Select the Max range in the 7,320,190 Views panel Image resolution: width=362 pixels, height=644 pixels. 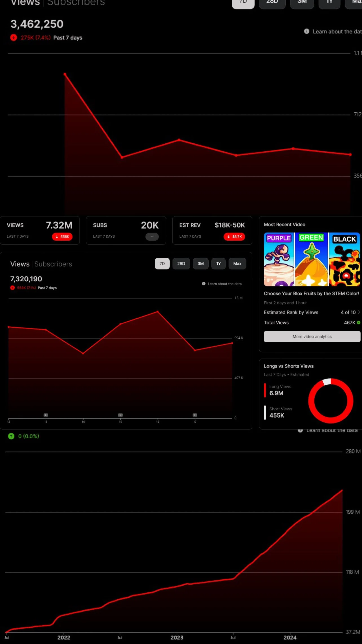tap(237, 264)
